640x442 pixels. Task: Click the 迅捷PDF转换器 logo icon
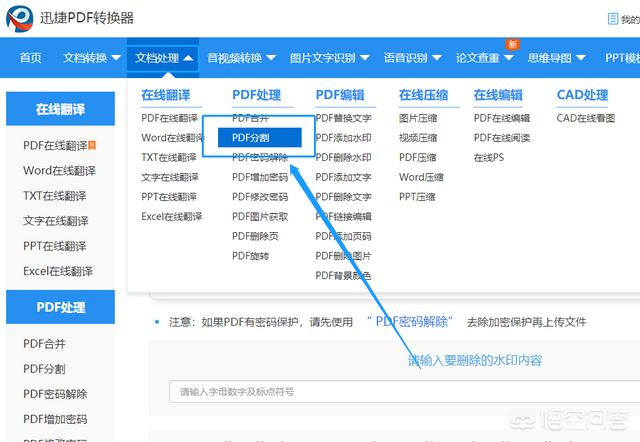coord(21,17)
